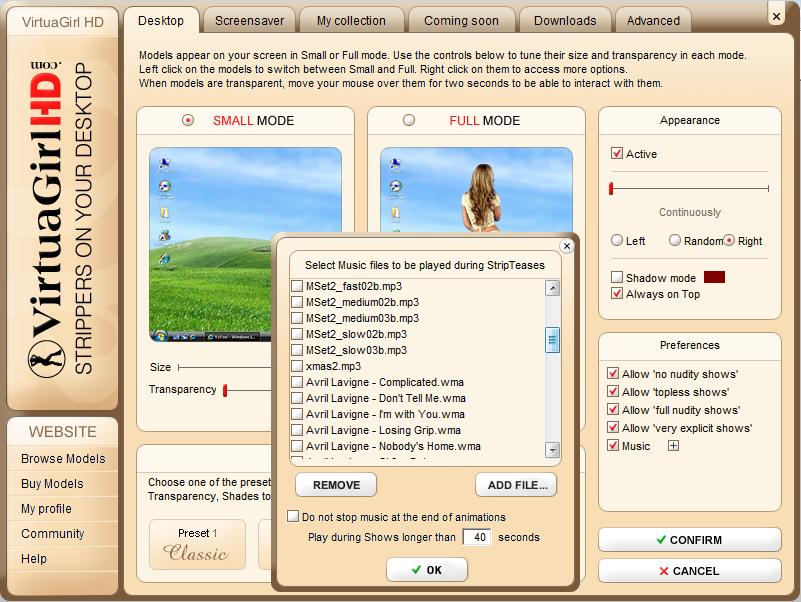Click the shadow mode color swatch

714,277
